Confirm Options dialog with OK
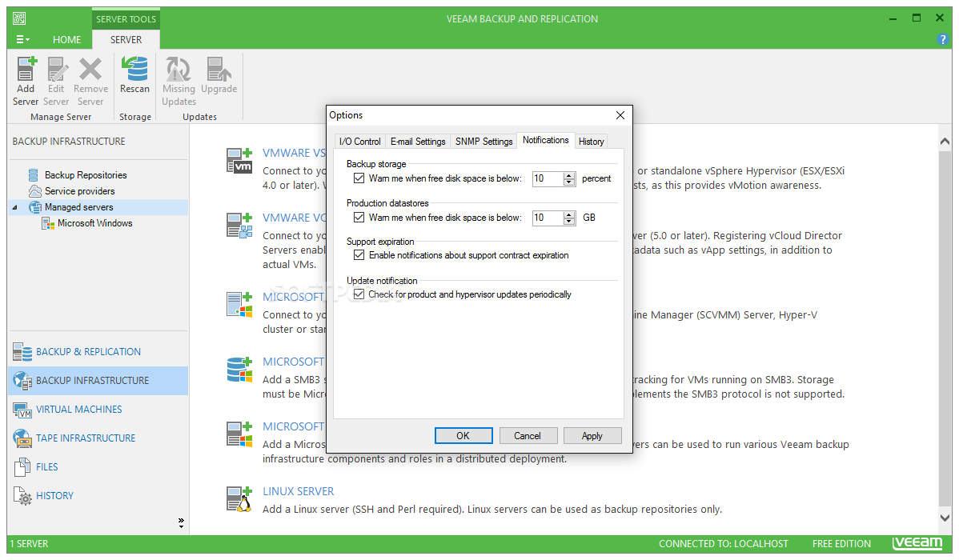This screenshot has height=560, width=959. coord(463,435)
